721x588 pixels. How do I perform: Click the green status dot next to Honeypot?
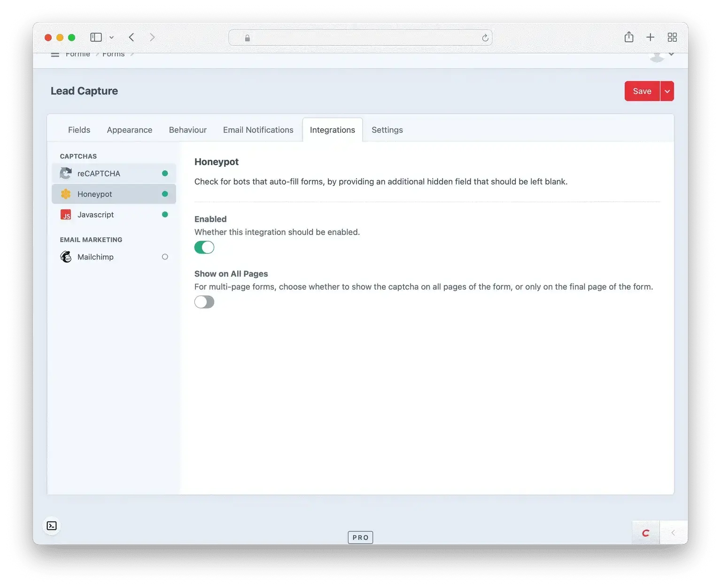165,193
